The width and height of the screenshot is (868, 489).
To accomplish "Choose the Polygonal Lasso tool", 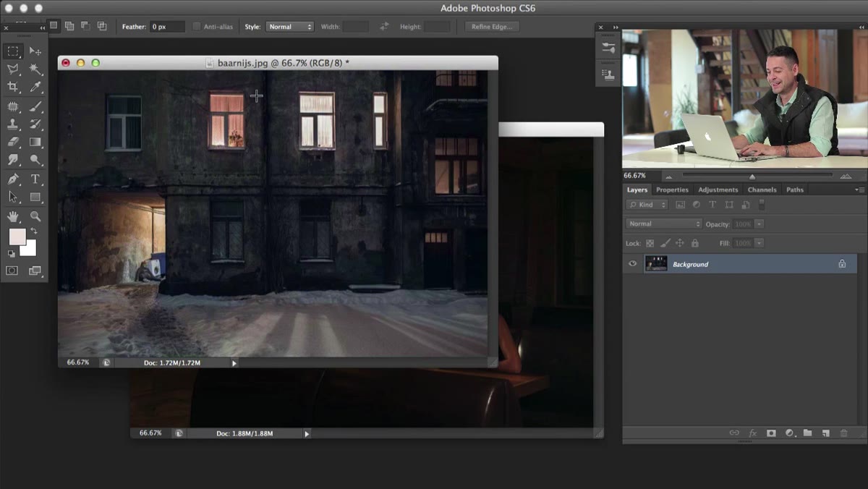I will coord(13,69).
